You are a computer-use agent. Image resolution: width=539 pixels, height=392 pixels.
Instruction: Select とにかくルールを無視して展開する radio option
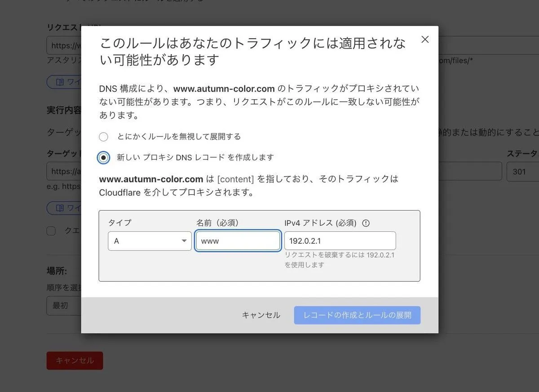pos(103,137)
